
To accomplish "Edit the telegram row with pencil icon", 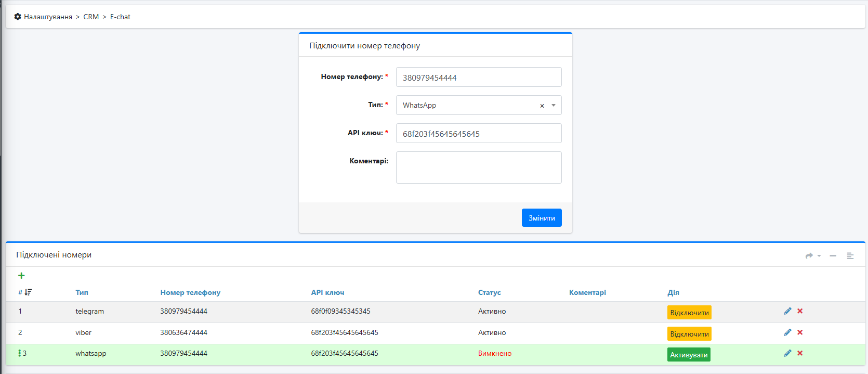I will point(787,311).
